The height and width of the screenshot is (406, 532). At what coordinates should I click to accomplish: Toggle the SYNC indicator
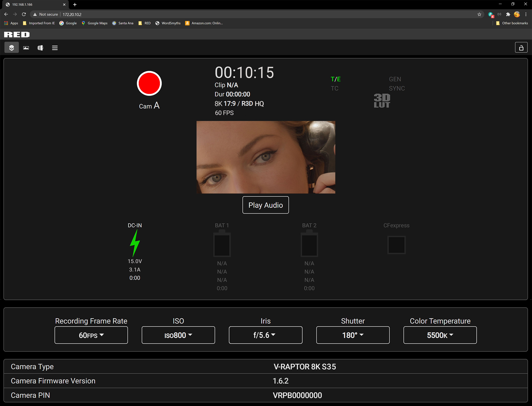click(x=397, y=89)
